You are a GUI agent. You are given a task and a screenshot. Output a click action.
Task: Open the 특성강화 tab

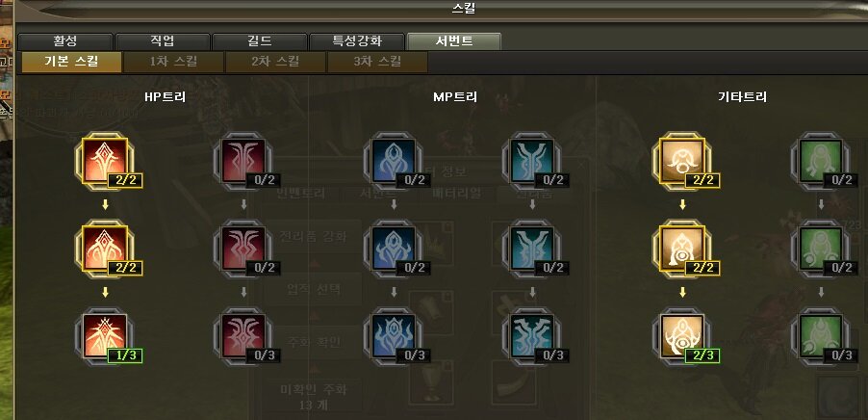[x=357, y=41]
